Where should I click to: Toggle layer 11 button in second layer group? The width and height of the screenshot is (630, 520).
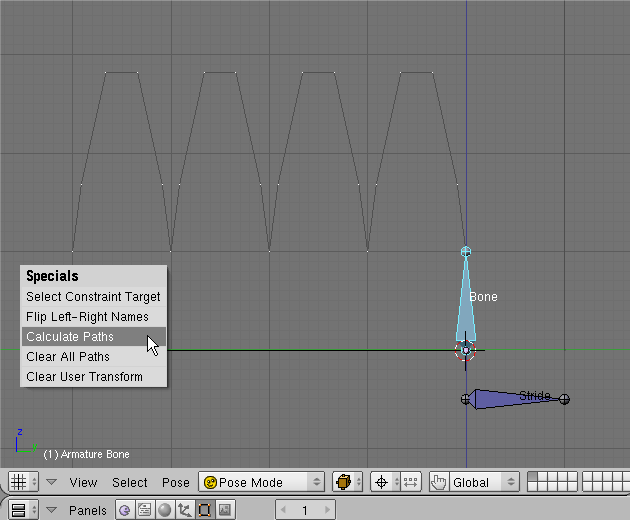click(588, 477)
